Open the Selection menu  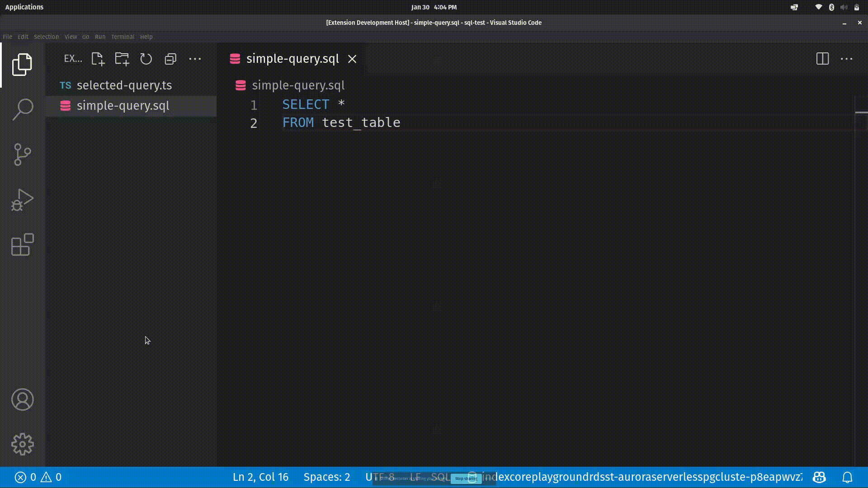point(46,37)
